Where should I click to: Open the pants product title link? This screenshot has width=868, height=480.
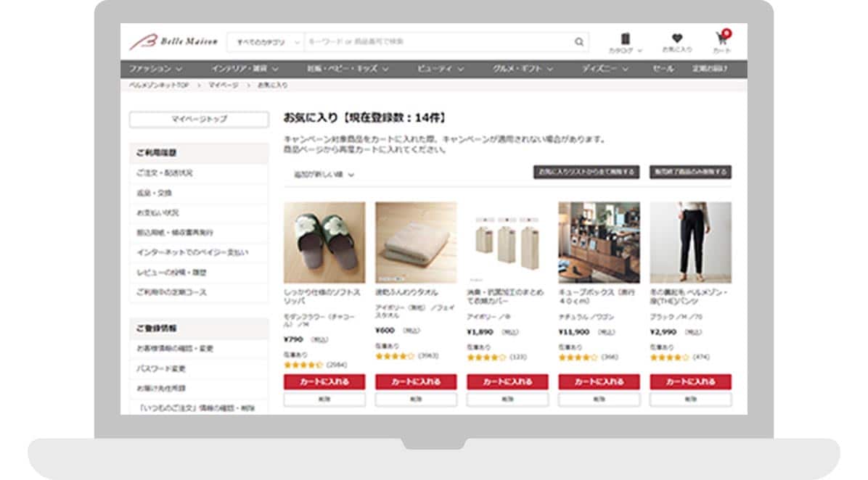point(689,297)
